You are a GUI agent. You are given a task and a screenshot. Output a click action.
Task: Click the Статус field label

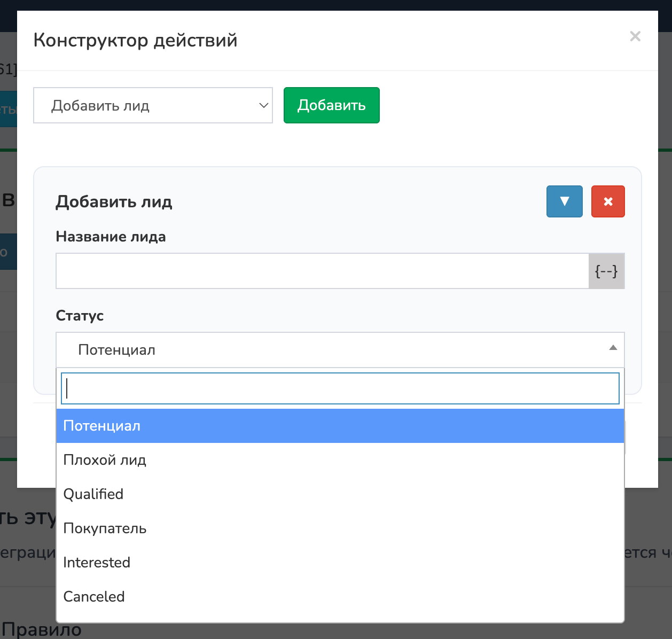pos(80,316)
